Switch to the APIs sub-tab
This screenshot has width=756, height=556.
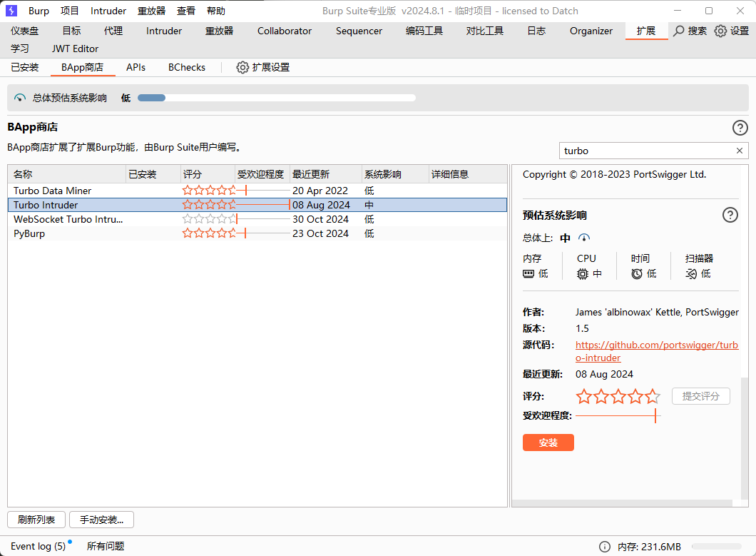(x=136, y=67)
